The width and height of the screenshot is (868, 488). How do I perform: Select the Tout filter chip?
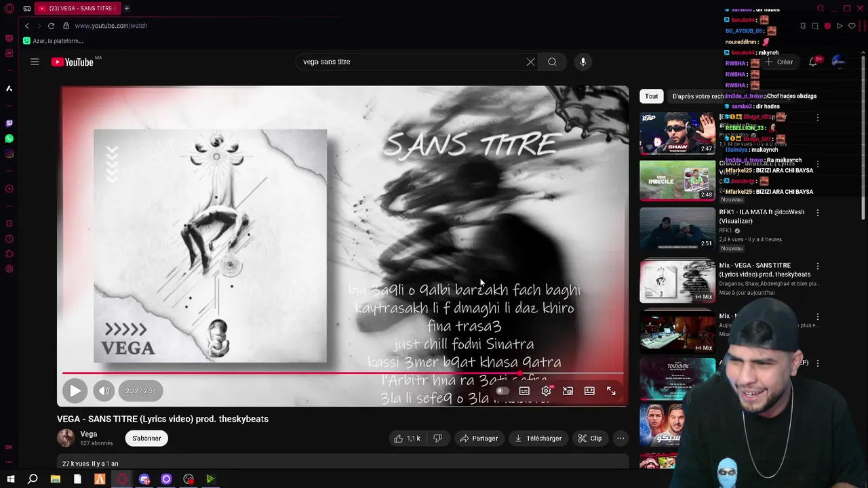coord(651,96)
